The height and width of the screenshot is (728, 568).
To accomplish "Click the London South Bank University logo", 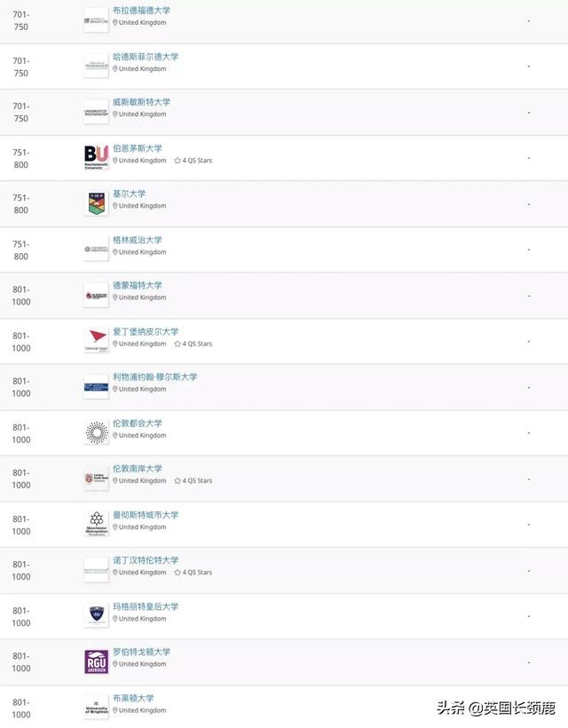I will (x=96, y=479).
